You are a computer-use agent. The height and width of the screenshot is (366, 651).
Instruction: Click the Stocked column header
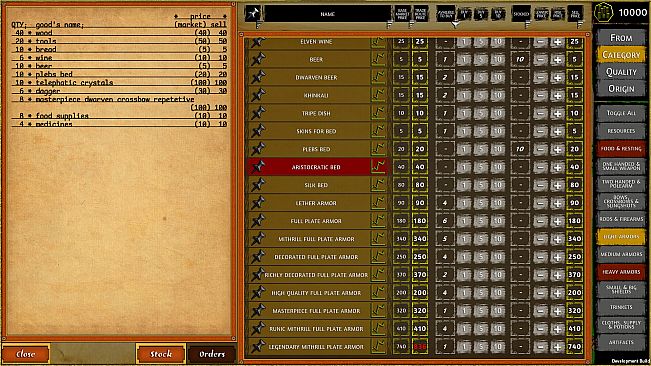click(x=521, y=14)
